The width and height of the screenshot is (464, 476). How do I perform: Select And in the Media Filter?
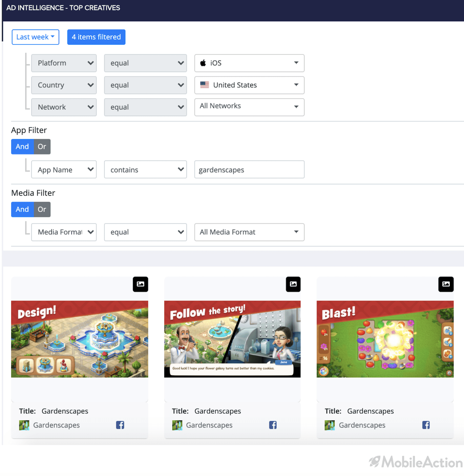pos(22,209)
